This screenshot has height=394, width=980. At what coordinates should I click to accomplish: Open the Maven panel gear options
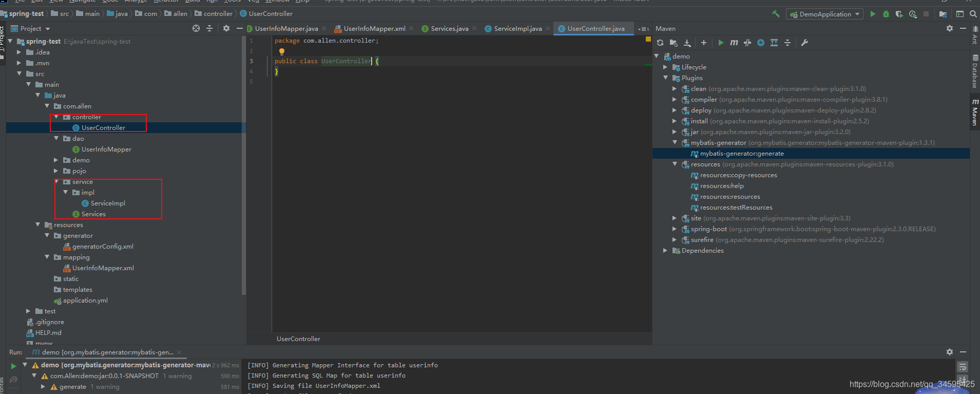tap(950, 28)
